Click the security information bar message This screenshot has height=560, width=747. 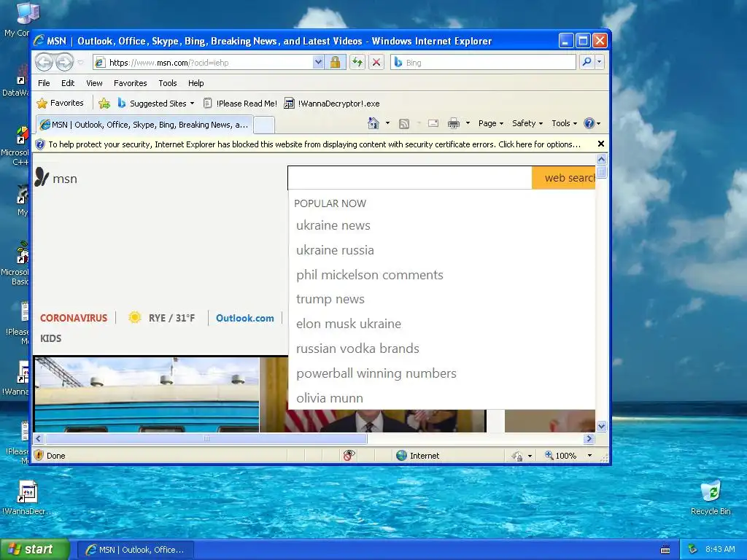[314, 144]
